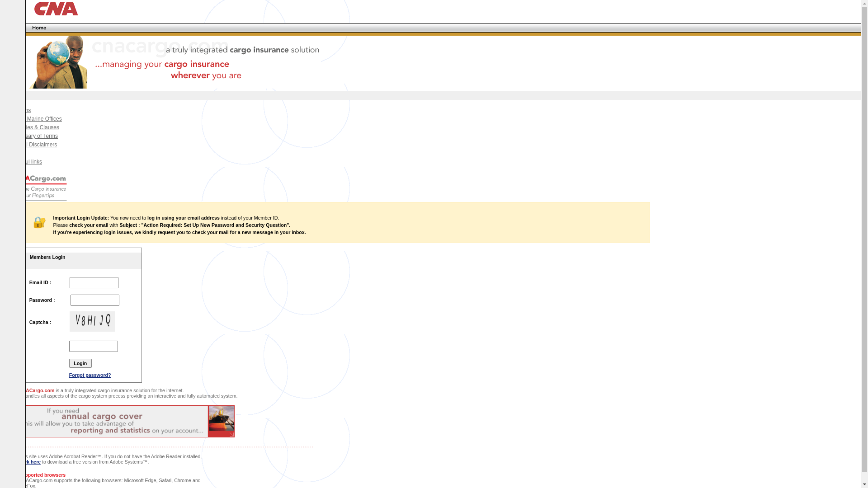This screenshot has height=488, width=868.
Task: Click the CNACargo.com fingertips logo
Action: [x=46, y=187]
